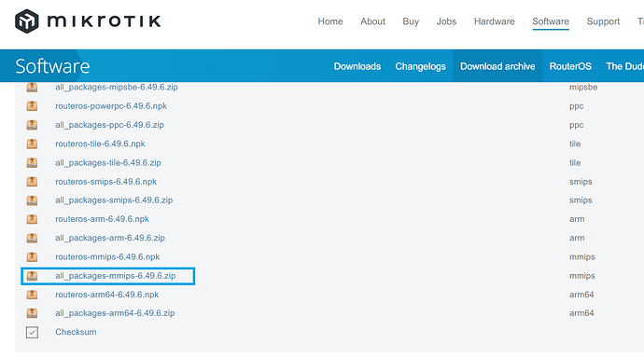Click package icon beside all_packages-smips-6.49.6.zip
This screenshot has height=358, width=644.
32,200
